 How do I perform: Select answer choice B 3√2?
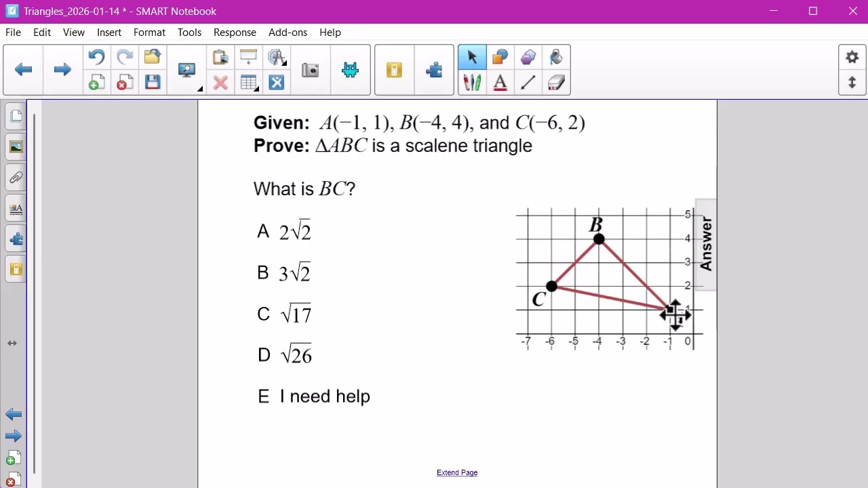click(x=283, y=272)
